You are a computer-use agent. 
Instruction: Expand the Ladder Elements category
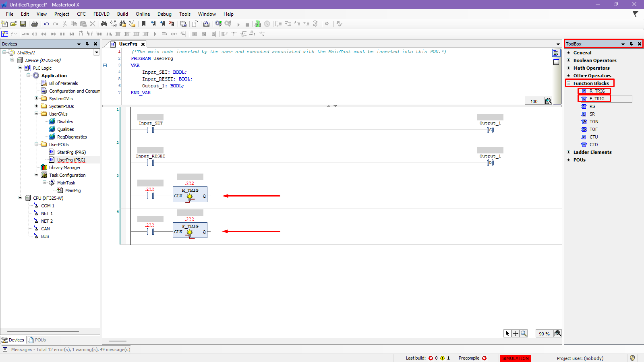[x=569, y=152]
